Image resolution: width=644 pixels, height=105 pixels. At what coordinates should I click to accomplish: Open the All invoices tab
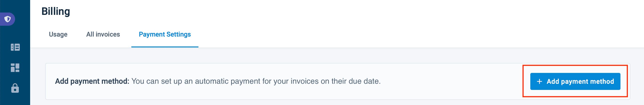103,34
